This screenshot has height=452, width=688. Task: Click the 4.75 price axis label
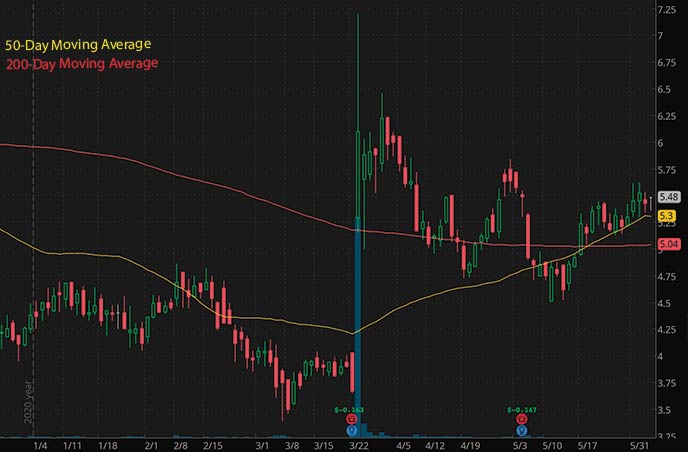[x=666, y=277]
